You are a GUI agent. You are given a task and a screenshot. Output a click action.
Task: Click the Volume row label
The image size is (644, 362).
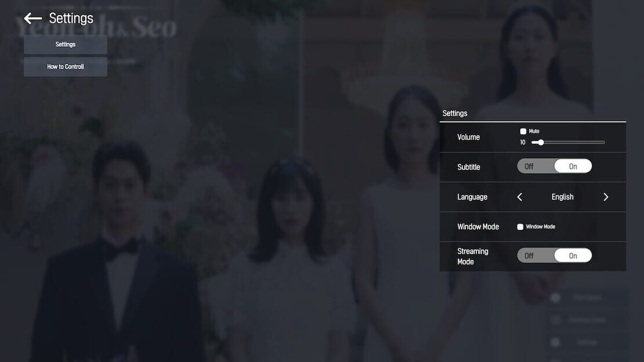click(x=468, y=137)
